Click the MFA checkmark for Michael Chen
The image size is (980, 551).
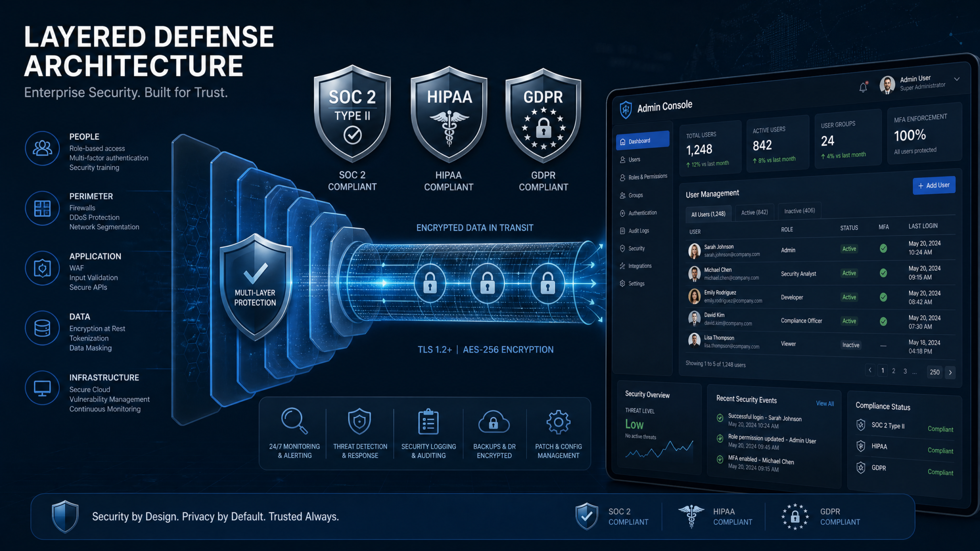(x=883, y=273)
